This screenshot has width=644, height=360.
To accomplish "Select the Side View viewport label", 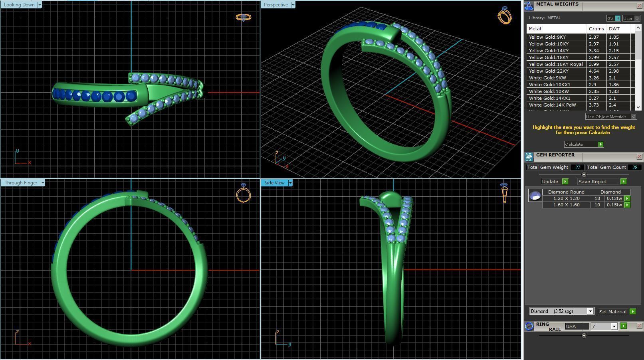I will click(274, 183).
